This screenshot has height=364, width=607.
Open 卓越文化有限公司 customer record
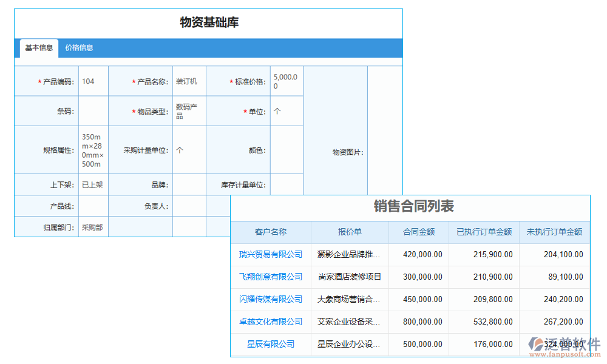pyautogui.click(x=270, y=322)
